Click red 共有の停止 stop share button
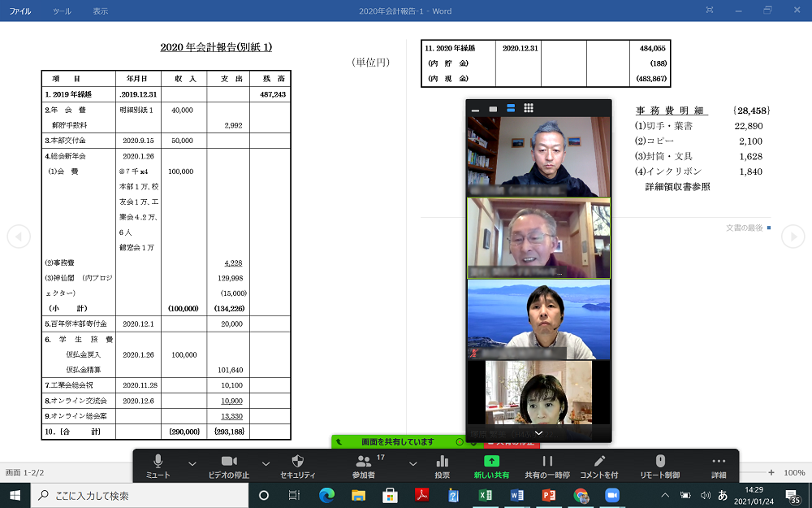 512,443
